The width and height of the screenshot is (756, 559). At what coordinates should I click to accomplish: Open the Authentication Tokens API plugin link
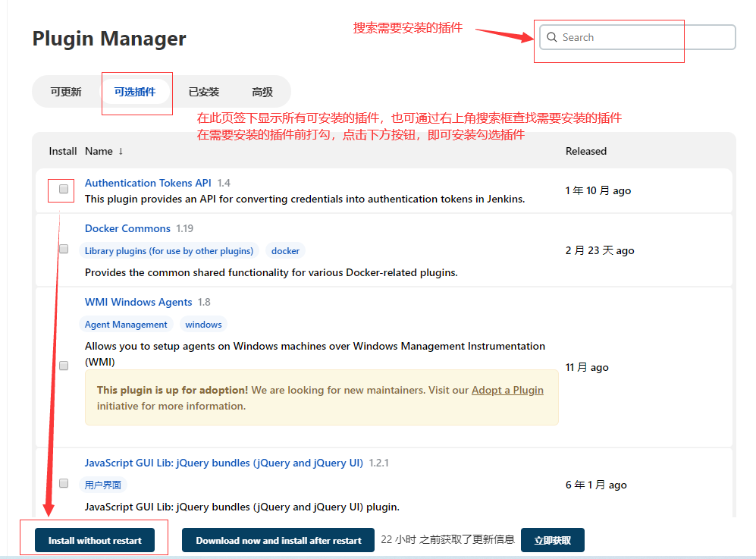148,184
